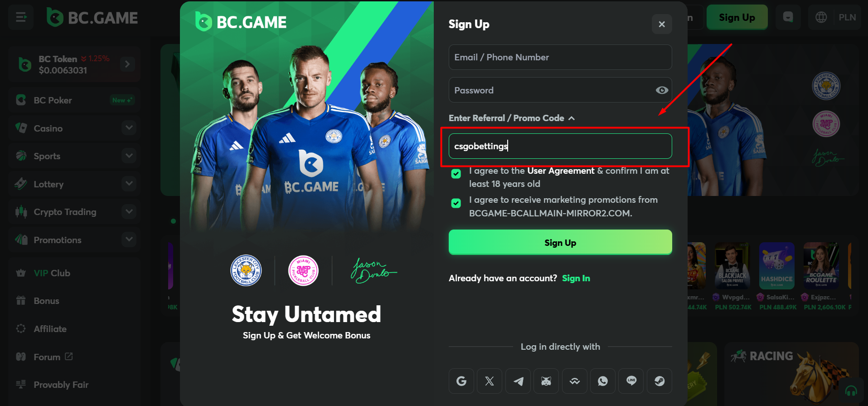This screenshot has height=406, width=868.
Task: Expand the Casino sidebar menu
Action: pos(129,128)
